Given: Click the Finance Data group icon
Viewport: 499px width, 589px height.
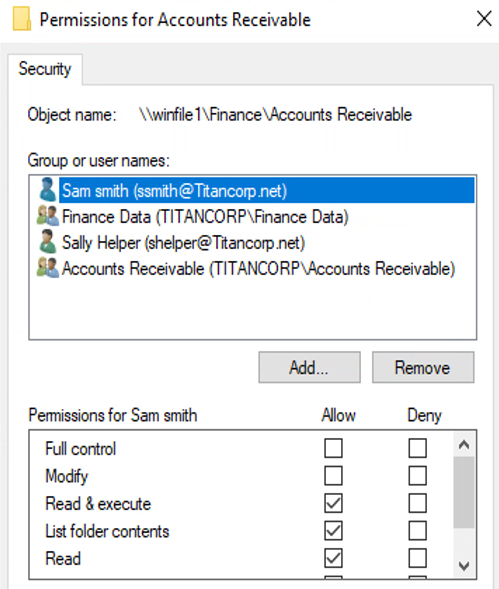Looking at the screenshot, I should pos(48,216).
